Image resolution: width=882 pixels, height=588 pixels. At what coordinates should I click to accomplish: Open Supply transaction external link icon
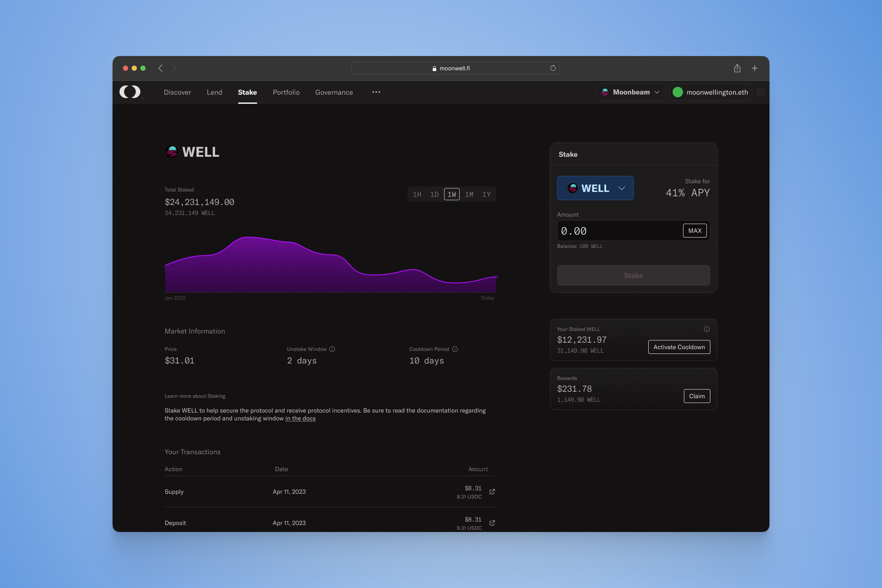coord(492,492)
